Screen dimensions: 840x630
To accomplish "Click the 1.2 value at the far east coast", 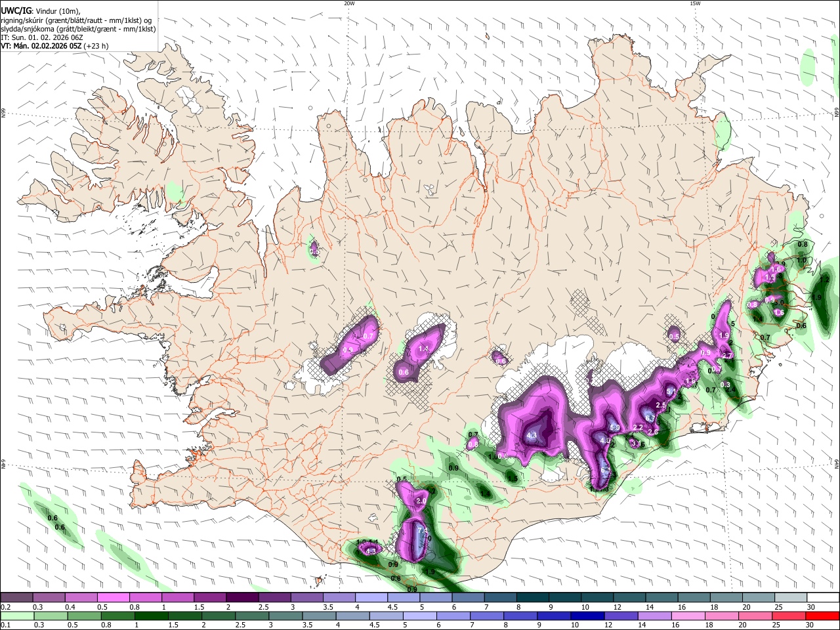I will tap(825, 280).
